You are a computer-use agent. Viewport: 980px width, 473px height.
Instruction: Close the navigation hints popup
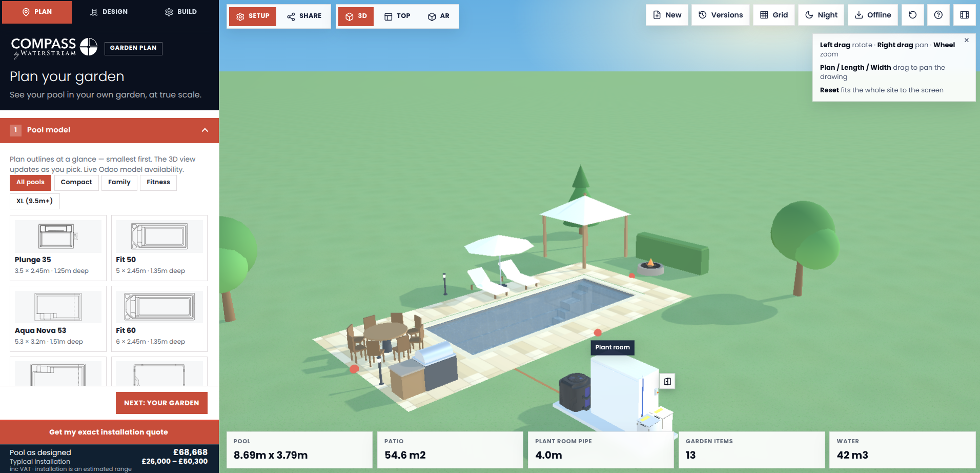pos(967,41)
